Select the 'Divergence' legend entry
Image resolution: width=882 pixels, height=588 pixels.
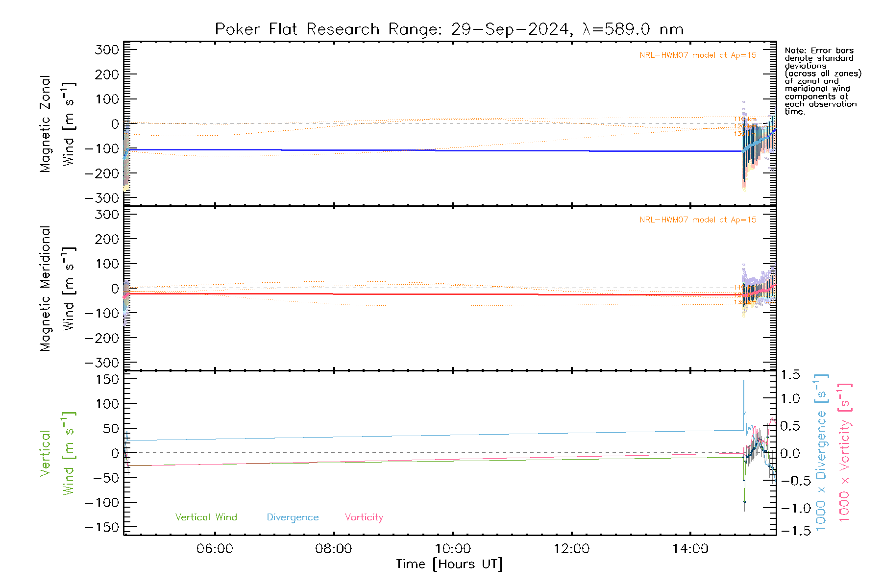[293, 517]
